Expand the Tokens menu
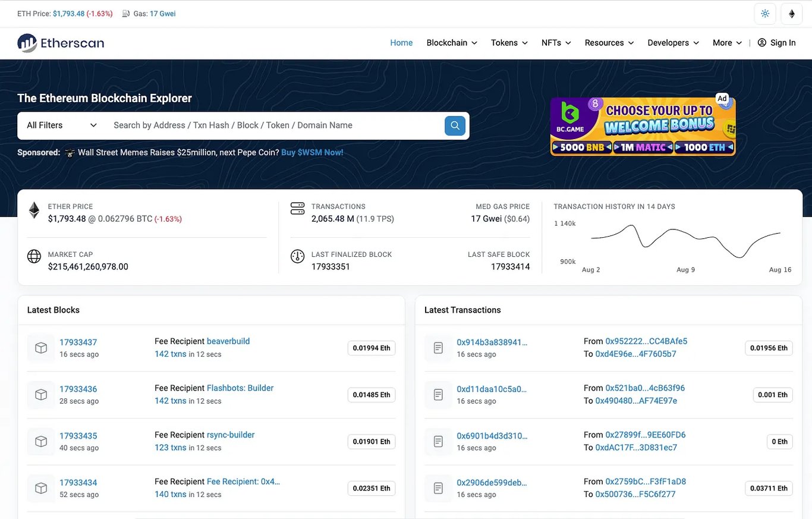Viewport: 812px width, 519px height. 509,43
